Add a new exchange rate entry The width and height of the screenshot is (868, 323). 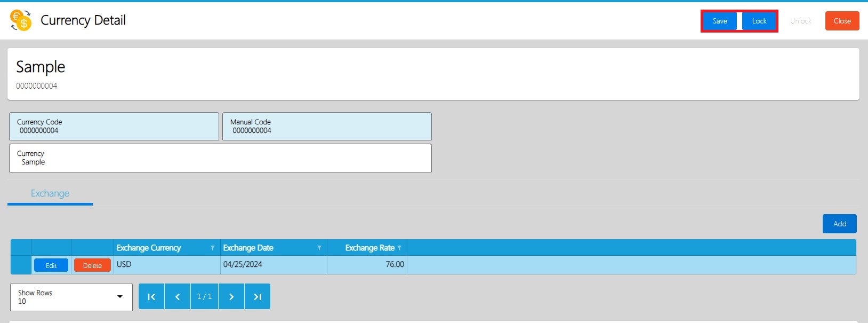[x=839, y=224]
